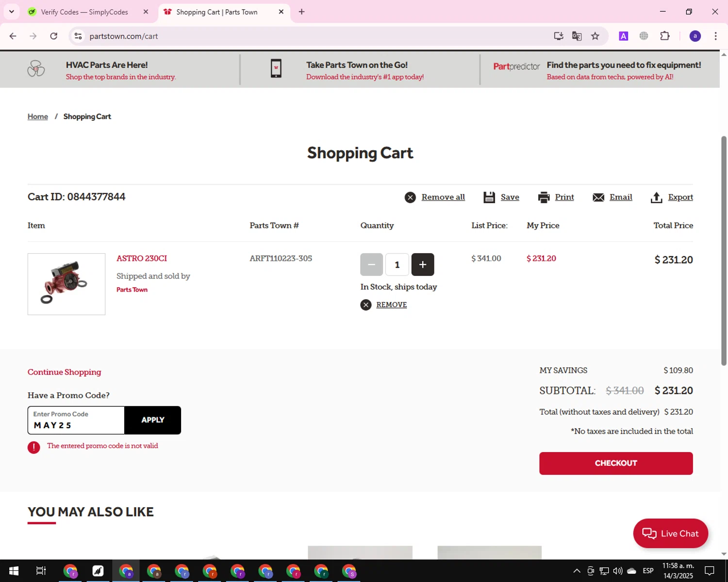Open the Chrome three-dot menu
This screenshot has width=728, height=582.
716,36
